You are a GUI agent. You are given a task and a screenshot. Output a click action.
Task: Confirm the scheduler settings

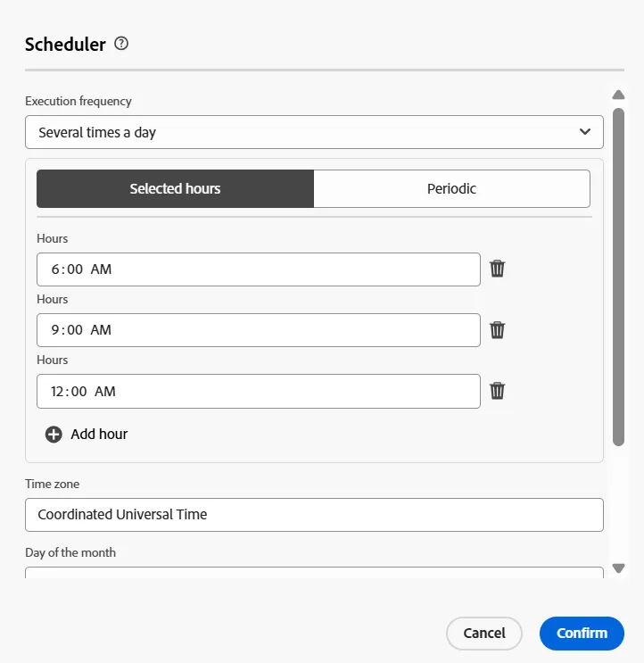point(582,633)
